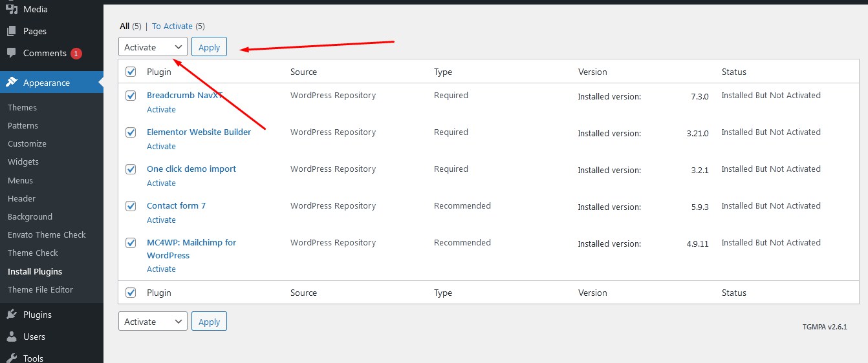Open Theme File Editor submenu item

tap(40, 289)
